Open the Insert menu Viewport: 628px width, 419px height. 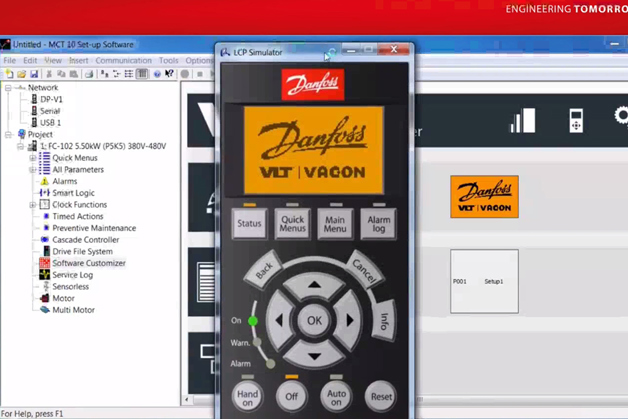(x=78, y=60)
